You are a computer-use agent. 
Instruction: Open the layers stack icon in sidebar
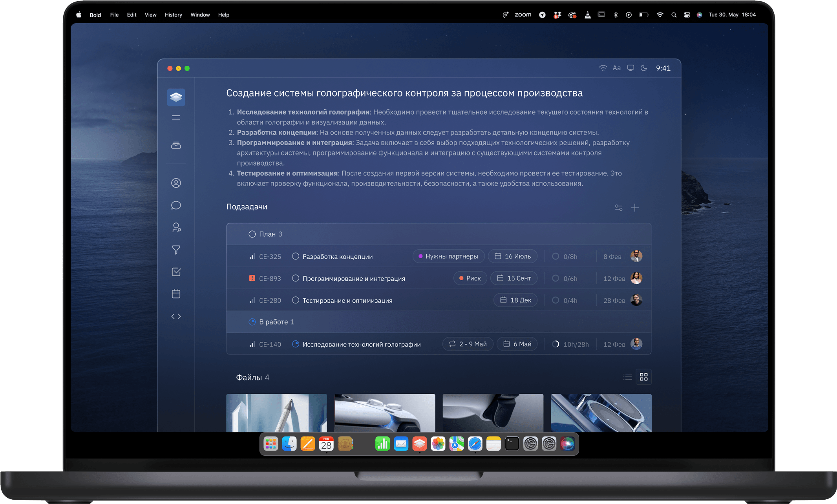[x=176, y=97]
